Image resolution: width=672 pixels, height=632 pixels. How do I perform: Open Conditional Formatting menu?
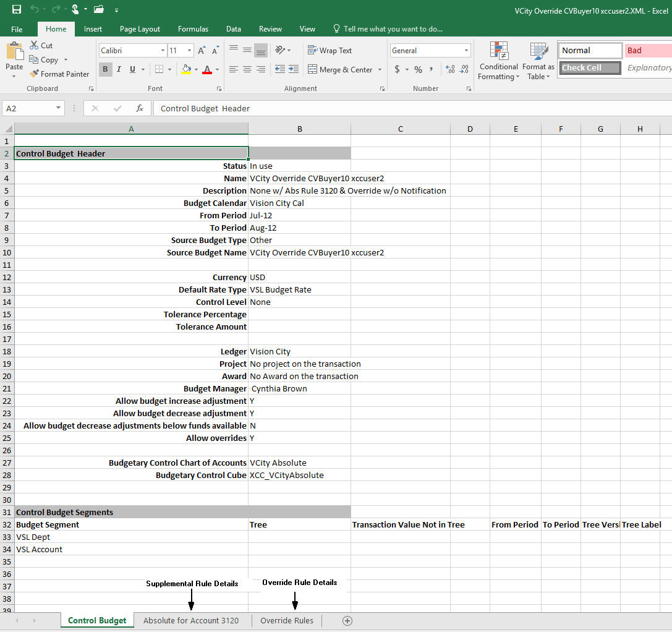[499, 61]
